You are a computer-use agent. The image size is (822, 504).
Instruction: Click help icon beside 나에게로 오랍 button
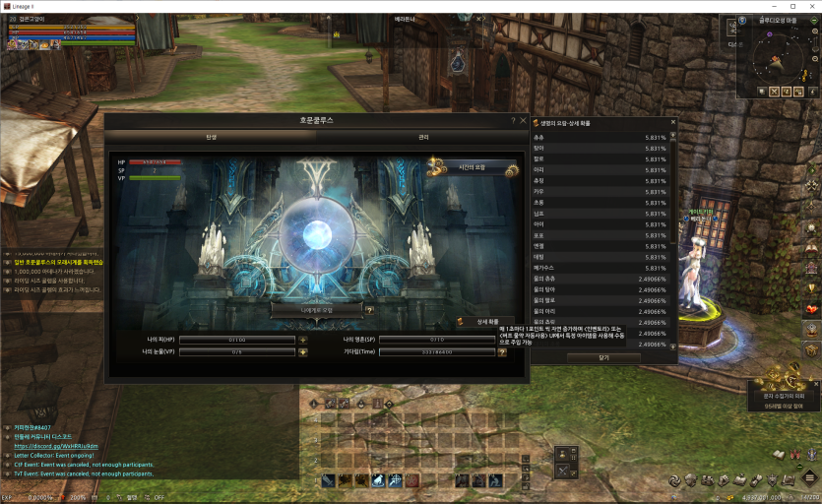(x=369, y=309)
